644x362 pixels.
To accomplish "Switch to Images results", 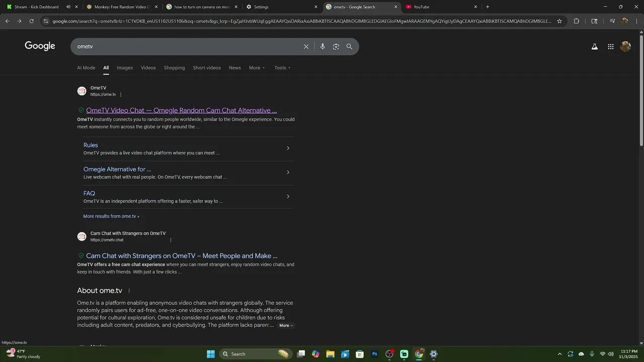I will pos(125,68).
